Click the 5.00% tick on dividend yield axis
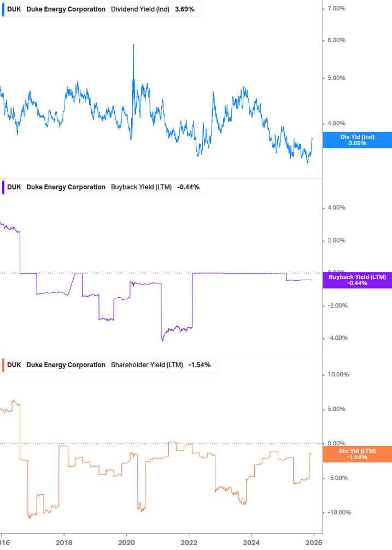 [x=336, y=78]
